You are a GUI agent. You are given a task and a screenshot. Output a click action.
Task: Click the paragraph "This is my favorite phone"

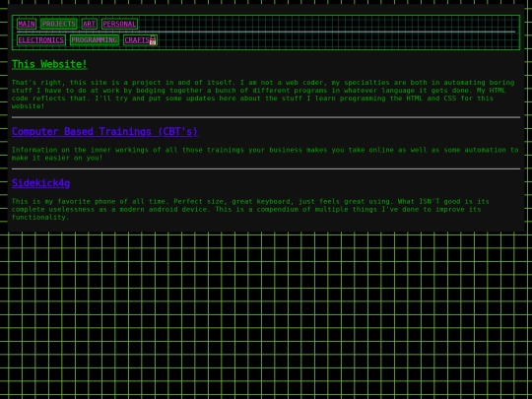[x=250, y=209]
